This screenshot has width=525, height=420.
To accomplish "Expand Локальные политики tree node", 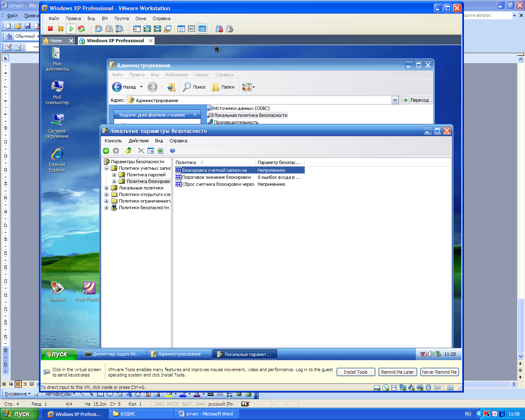I will click(x=107, y=188).
